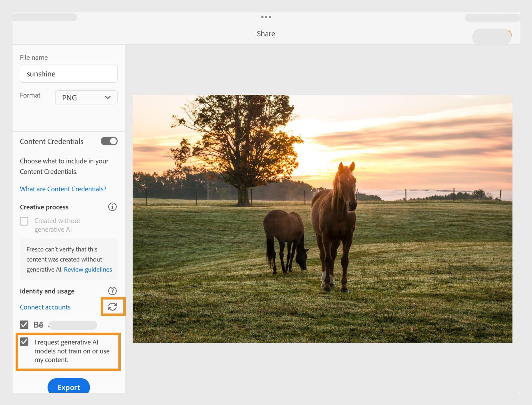
Task: Uncheck generative AI training request box
Action: [x=24, y=342]
